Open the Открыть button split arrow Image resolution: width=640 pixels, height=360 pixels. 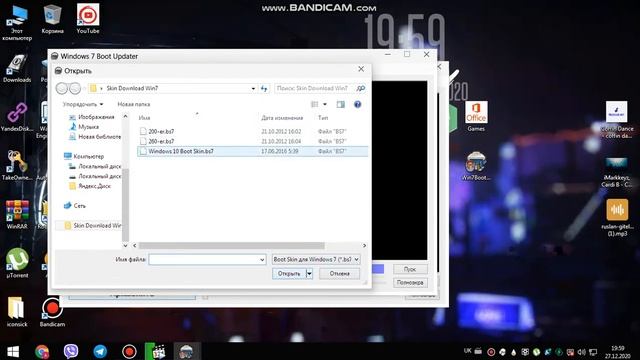pyautogui.click(x=309, y=273)
